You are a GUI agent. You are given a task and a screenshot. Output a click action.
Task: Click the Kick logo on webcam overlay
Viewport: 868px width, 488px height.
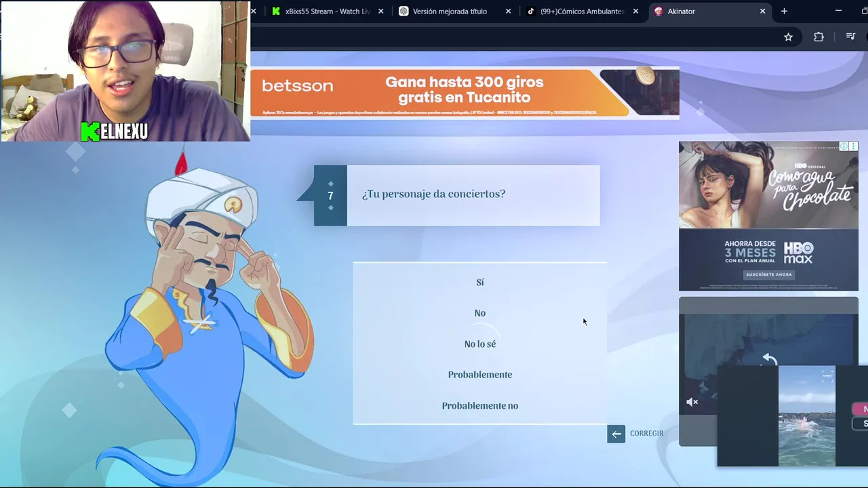(90, 131)
